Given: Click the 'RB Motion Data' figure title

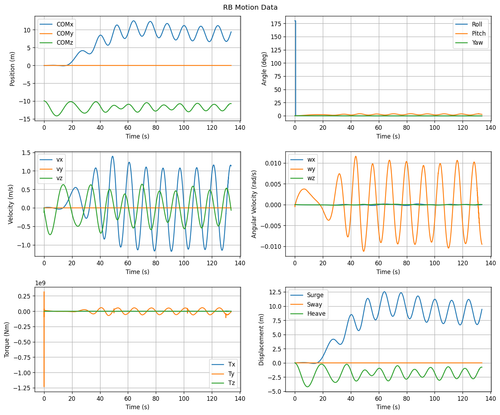Looking at the screenshot, I should (250, 7).
